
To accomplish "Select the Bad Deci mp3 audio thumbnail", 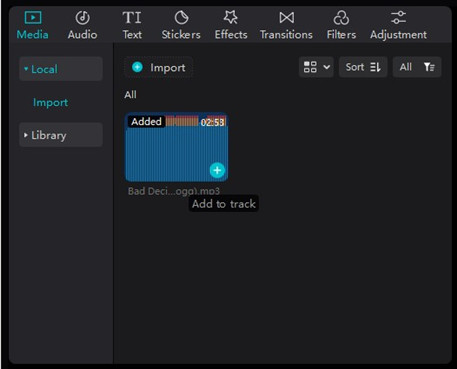I will click(x=177, y=147).
